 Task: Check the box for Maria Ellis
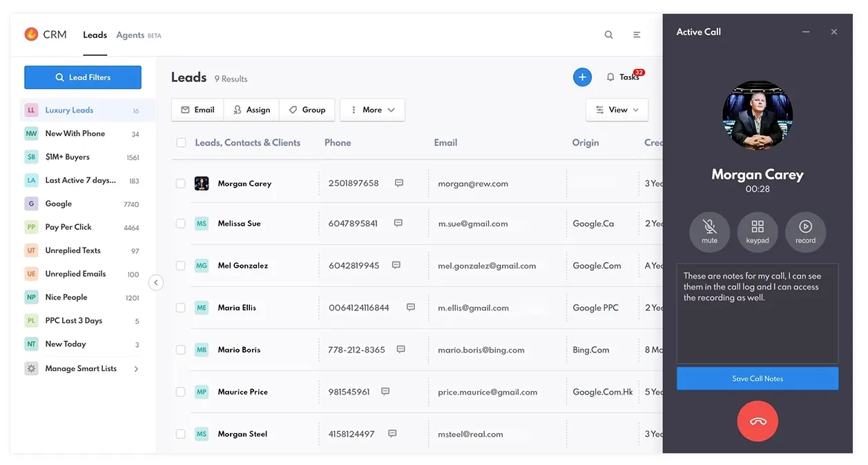(180, 308)
